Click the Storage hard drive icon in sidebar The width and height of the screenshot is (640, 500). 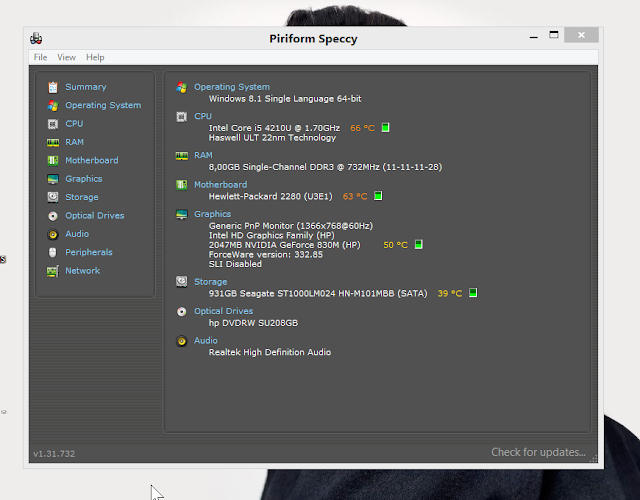[53, 198]
